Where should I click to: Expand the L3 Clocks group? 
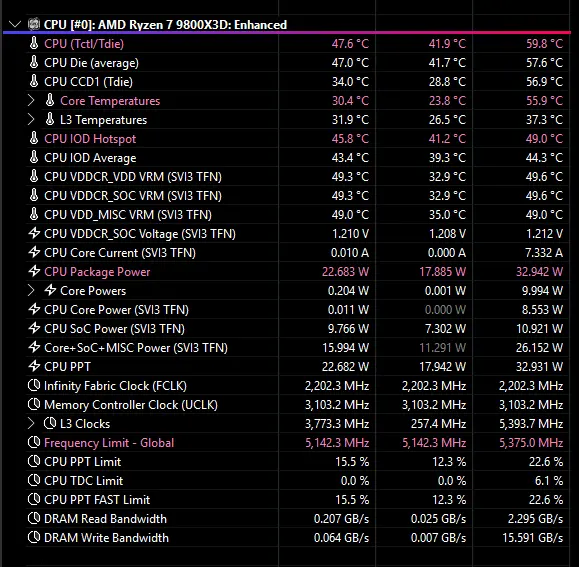point(31,423)
